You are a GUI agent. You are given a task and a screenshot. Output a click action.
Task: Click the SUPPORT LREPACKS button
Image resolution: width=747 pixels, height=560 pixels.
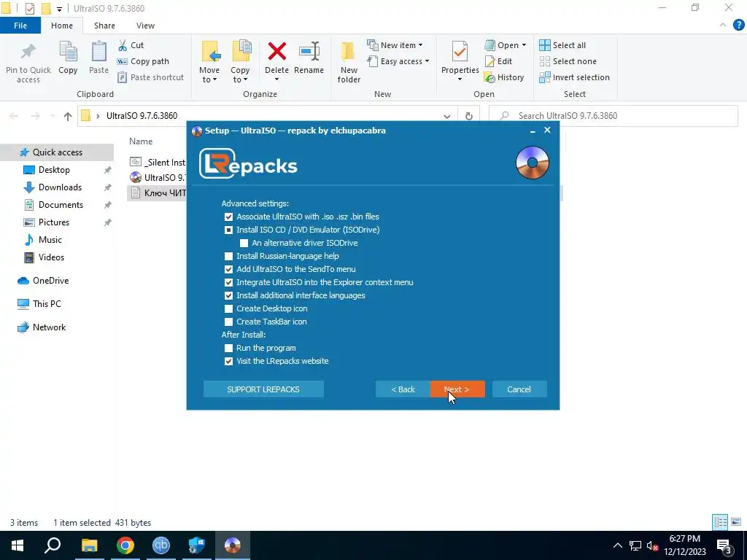coord(263,389)
